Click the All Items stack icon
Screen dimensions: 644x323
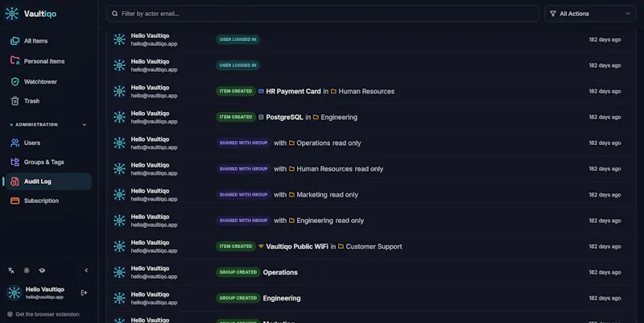click(14, 41)
